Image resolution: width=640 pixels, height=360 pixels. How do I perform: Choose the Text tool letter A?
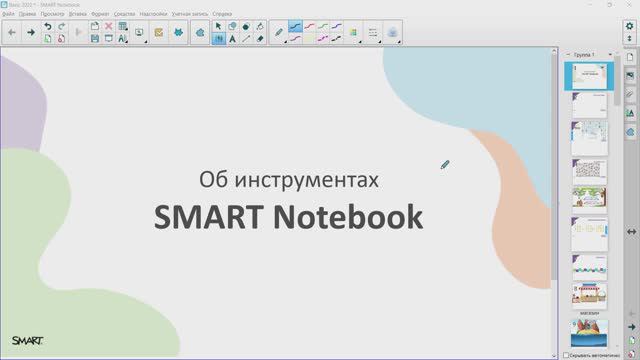point(232,39)
